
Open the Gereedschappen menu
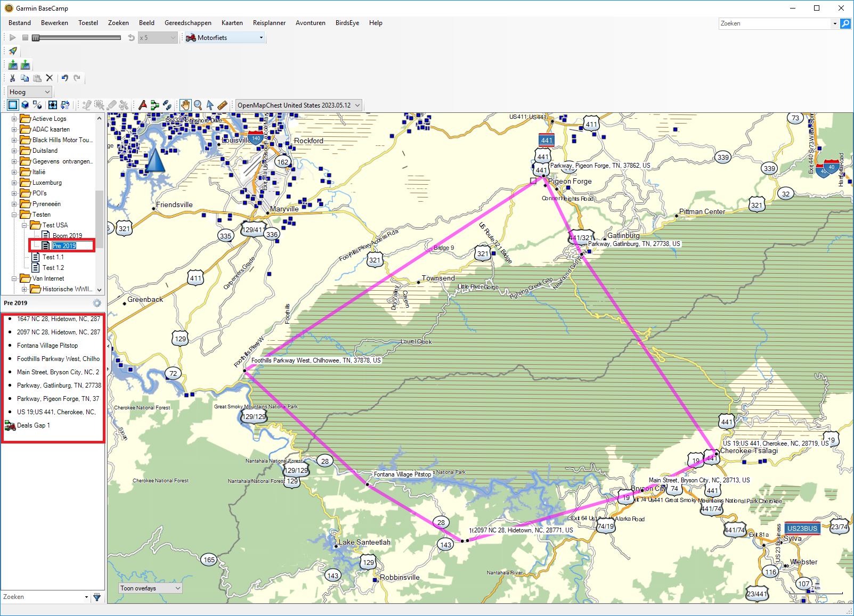click(x=188, y=23)
